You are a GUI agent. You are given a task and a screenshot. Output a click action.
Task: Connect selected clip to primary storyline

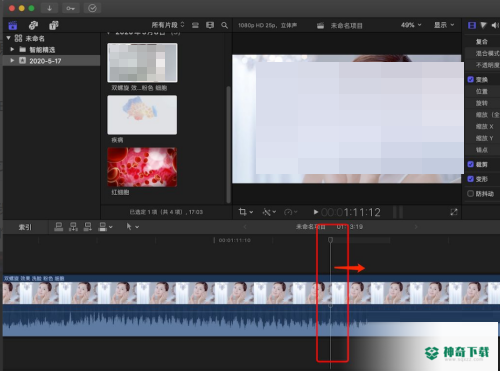(x=59, y=227)
